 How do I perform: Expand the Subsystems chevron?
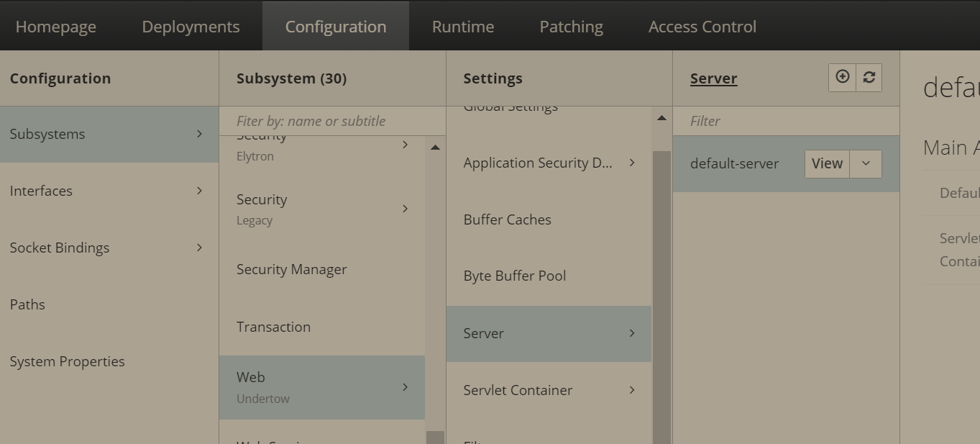[199, 134]
